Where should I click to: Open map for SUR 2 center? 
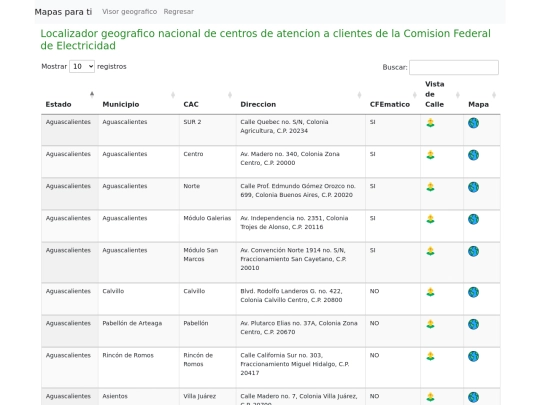(x=474, y=123)
